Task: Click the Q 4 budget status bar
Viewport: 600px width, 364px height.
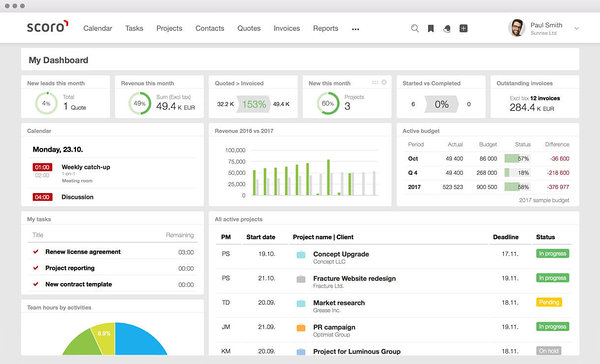Action: (x=517, y=173)
